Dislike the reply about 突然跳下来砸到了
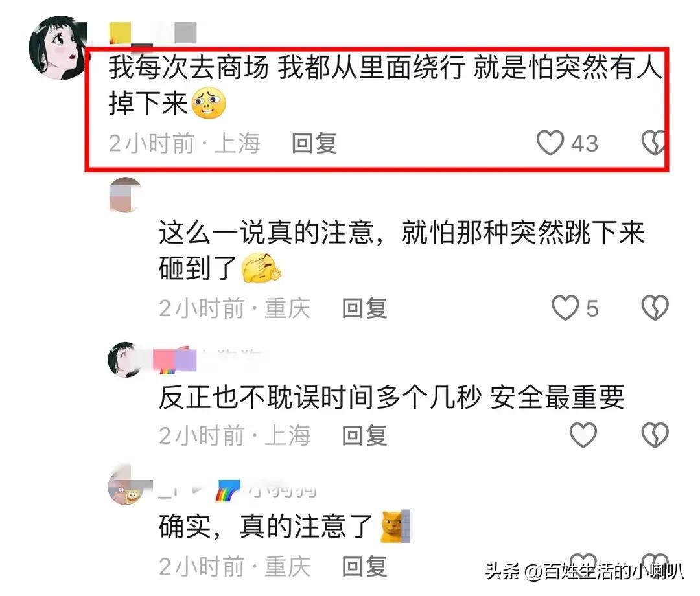 point(655,308)
